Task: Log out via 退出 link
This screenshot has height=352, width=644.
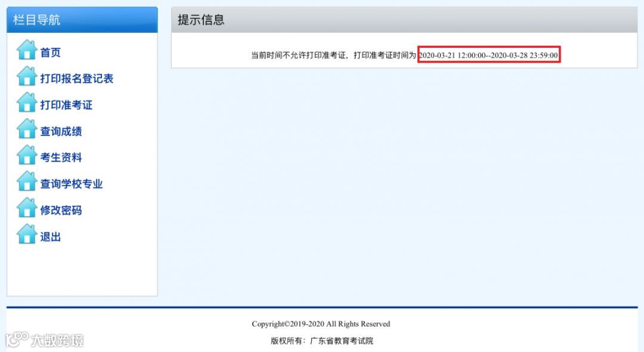Action: [51, 237]
